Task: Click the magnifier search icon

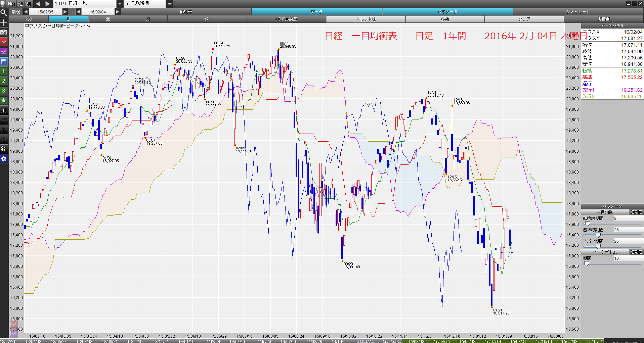Action: pos(4,13)
